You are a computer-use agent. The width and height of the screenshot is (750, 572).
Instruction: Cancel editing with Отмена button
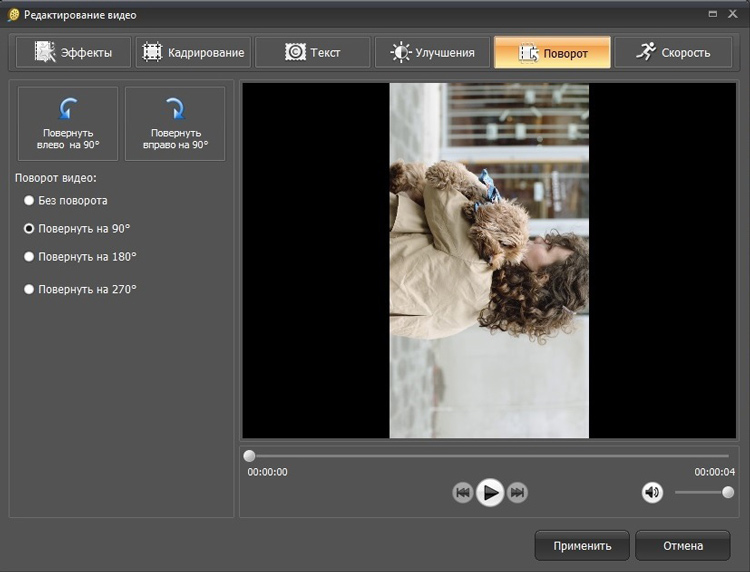click(x=683, y=546)
